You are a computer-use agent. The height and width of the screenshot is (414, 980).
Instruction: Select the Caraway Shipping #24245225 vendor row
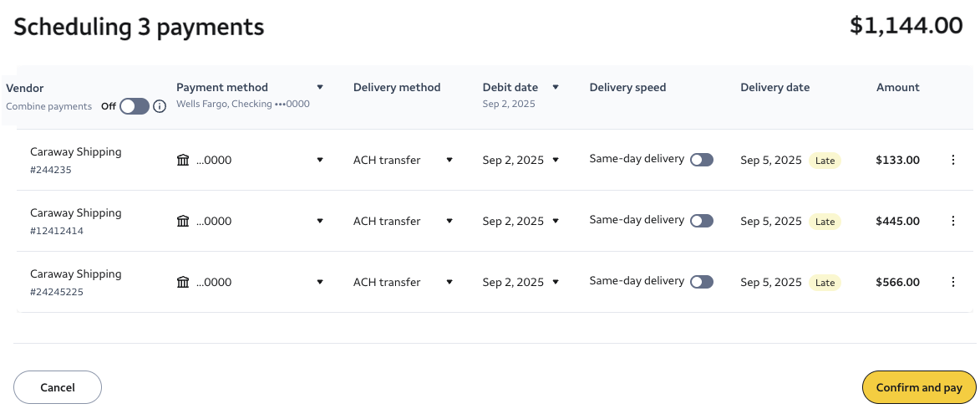(75, 282)
